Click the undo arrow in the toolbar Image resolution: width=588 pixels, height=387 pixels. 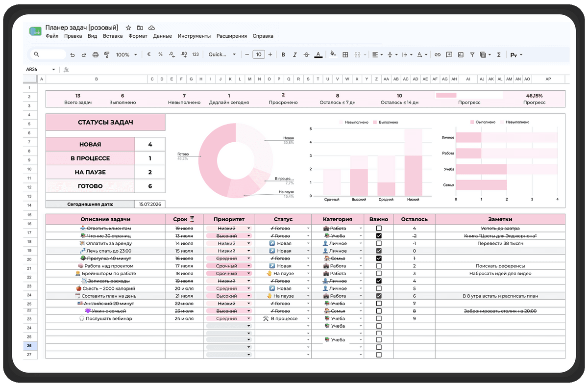[x=73, y=55]
